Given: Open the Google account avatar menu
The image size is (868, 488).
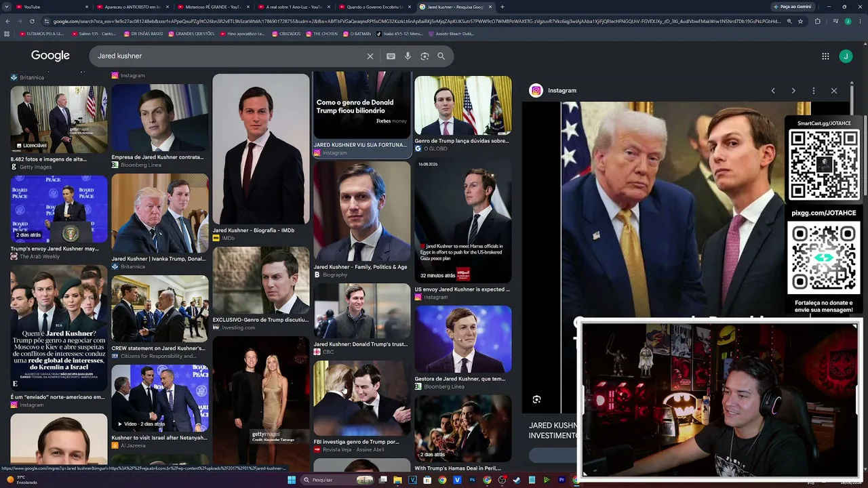Looking at the screenshot, I should (x=846, y=56).
